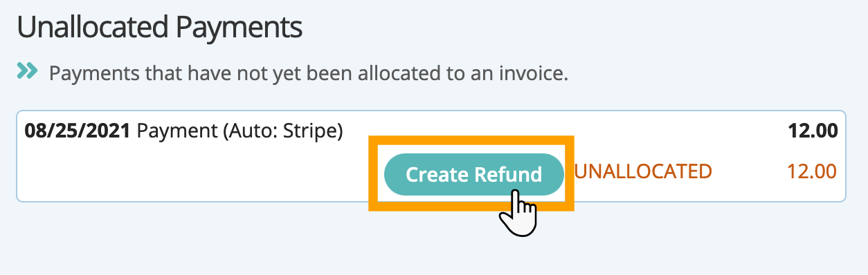Click the 08/25/2021 payment date
Screen dimensions: 868x275
pos(78,131)
